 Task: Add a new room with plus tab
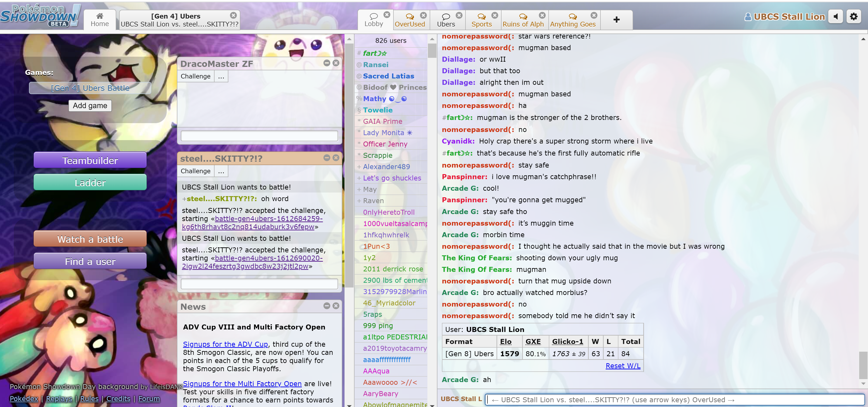616,19
